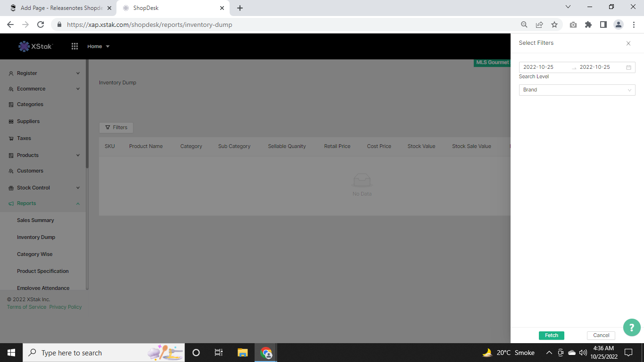Open Categories in the sidebar
This screenshot has height=362, width=644.
click(30, 104)
